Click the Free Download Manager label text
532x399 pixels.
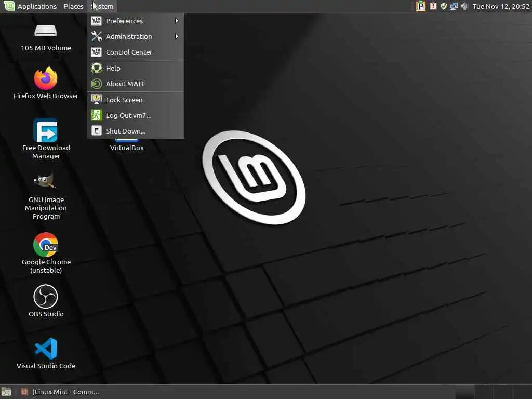pyautogui.click(x=46, y=152)
